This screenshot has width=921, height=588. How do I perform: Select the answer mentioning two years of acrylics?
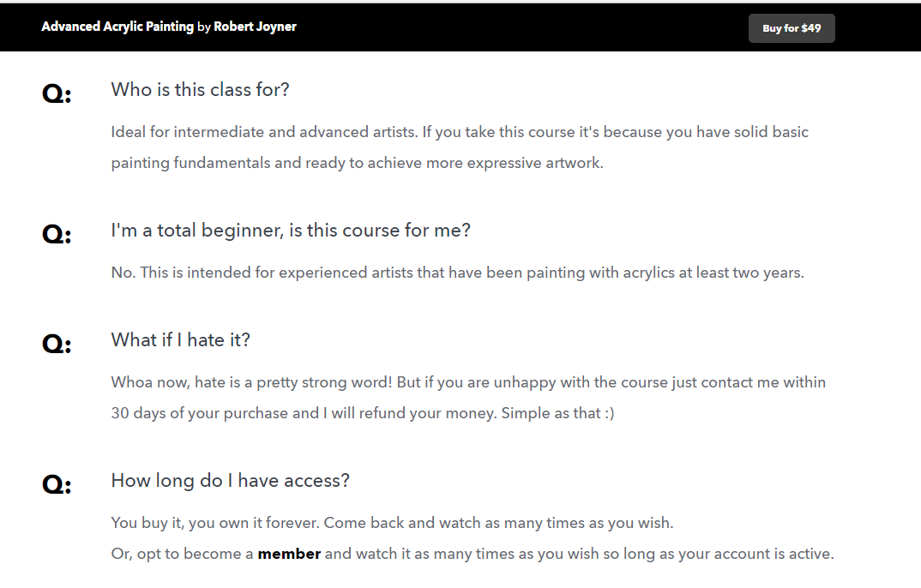click(456, 272)
